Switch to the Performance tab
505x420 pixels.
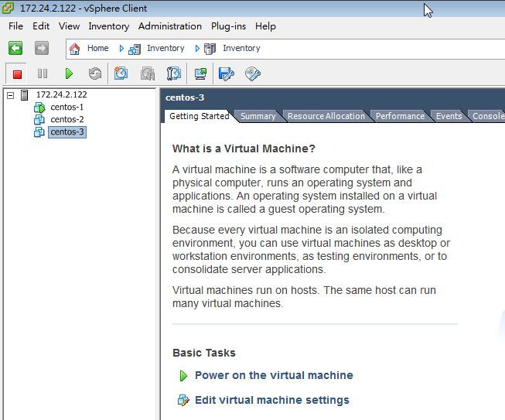400,116
